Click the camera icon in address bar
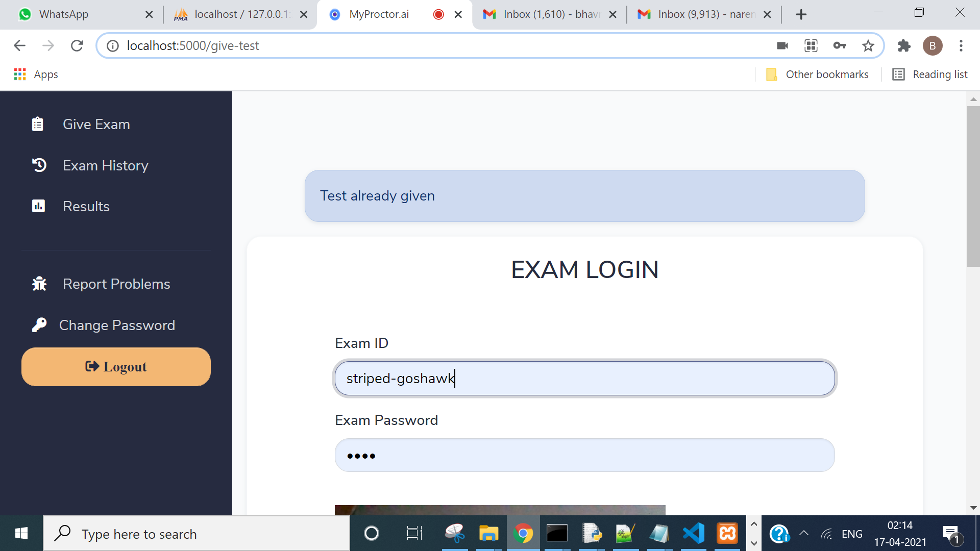980x551 pixels. [x=782, y=46]
